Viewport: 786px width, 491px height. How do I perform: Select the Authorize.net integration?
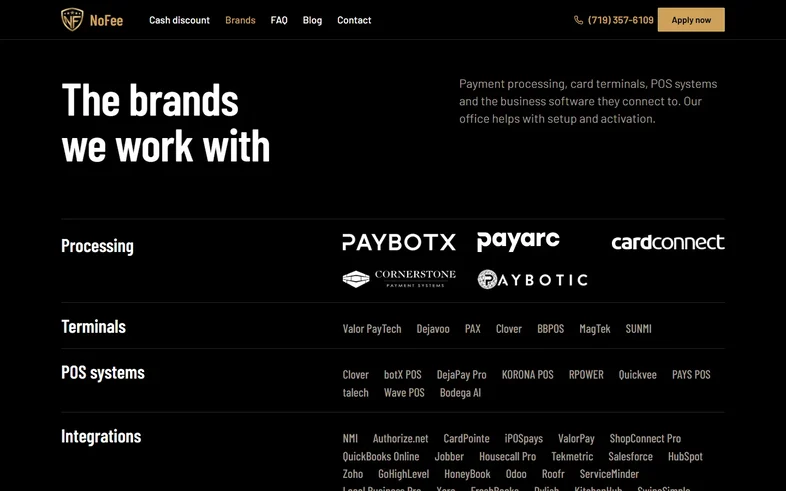pos(400,438)
